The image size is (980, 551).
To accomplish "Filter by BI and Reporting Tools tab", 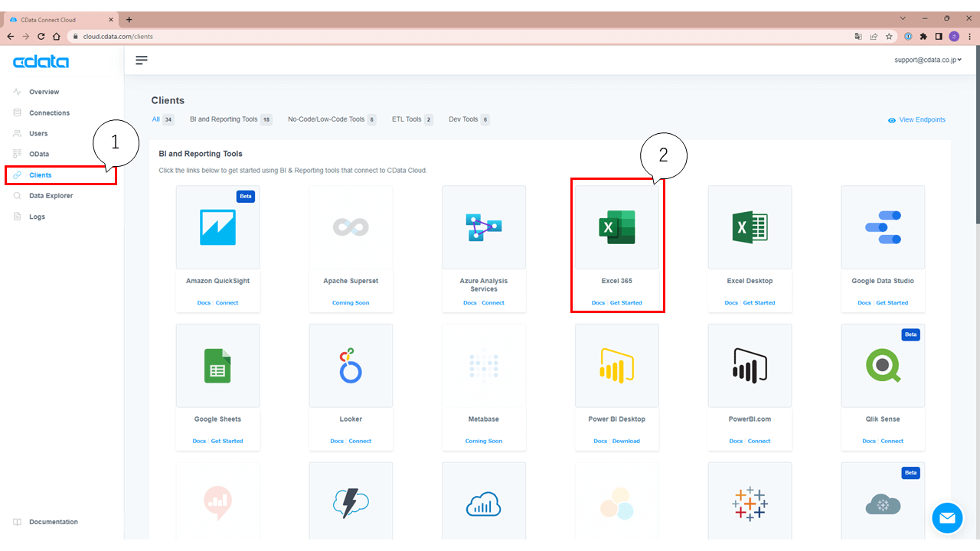I will [231, 119].
